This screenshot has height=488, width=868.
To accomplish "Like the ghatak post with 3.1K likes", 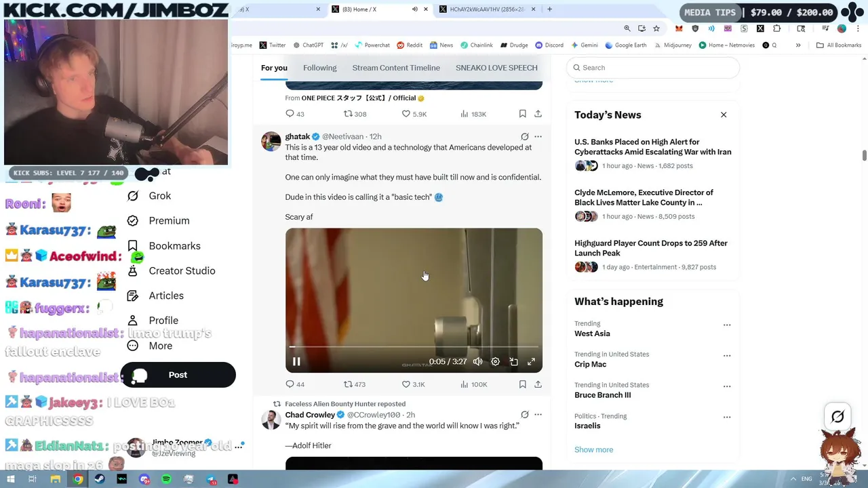I will (413, 384).
